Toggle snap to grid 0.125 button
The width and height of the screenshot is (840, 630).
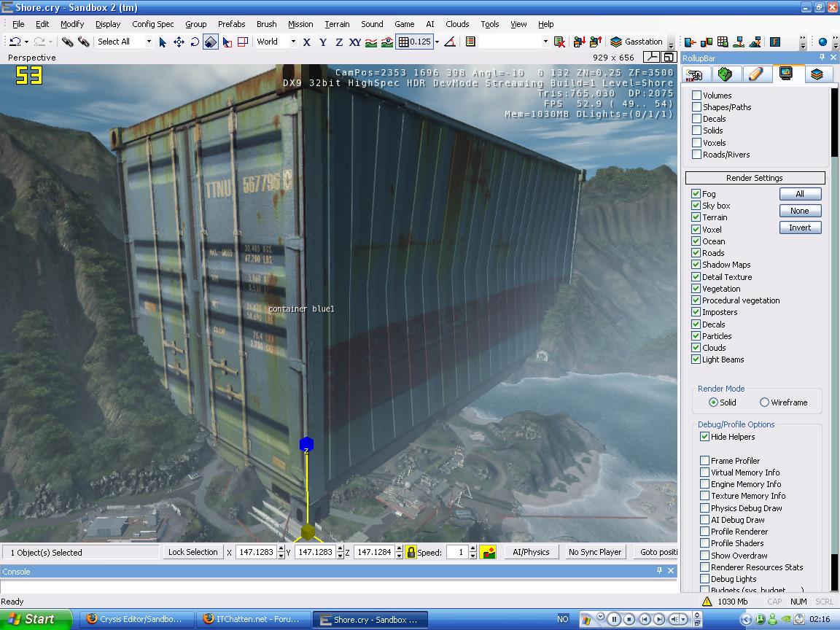[x=414, y=42]
